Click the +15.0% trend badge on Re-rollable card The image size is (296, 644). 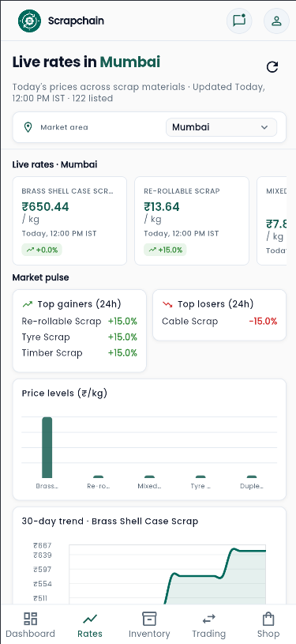[165, 250]
